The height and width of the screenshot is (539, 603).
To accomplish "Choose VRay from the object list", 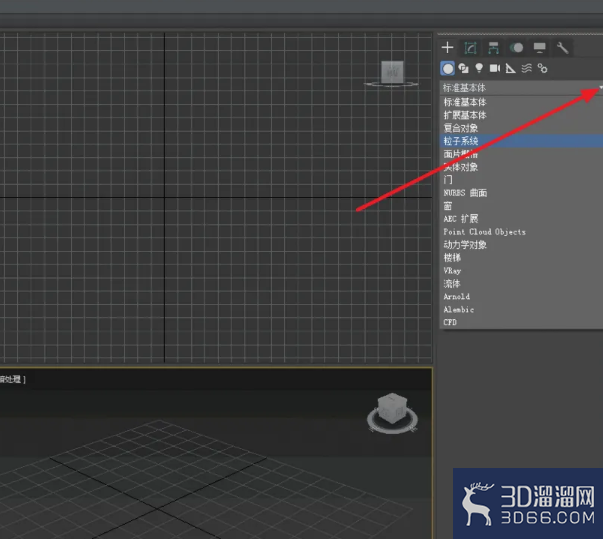I will click(521, 271).
